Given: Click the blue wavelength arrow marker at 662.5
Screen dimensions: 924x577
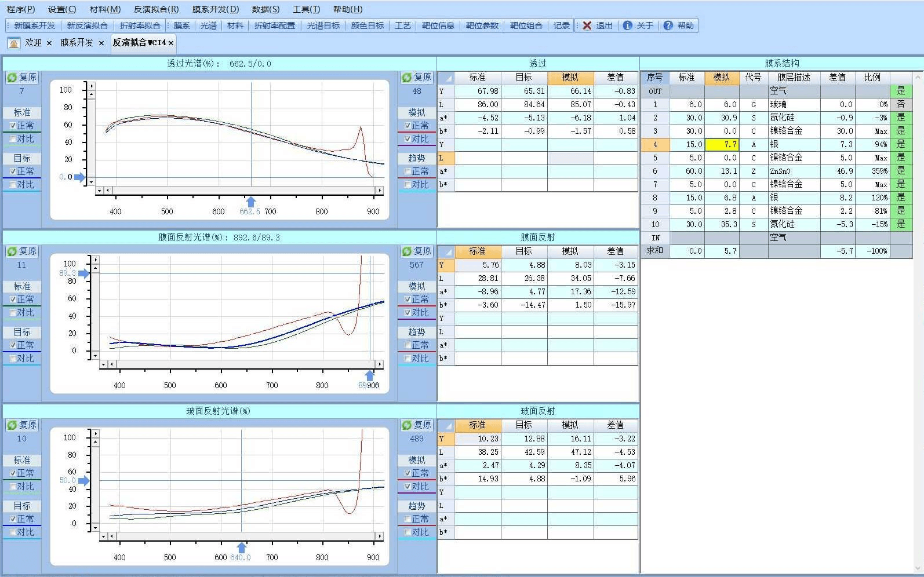Looking at the screenshot, I should (x=251, y=202).
